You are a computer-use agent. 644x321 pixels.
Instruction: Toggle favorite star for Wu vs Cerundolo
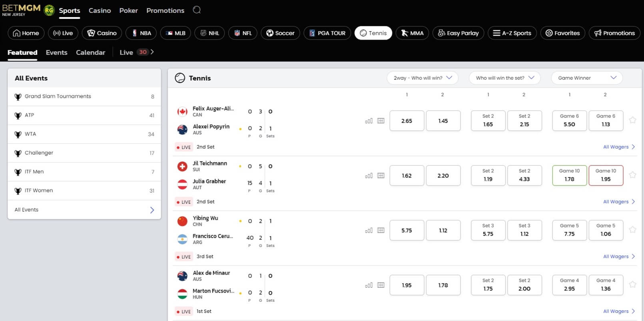click(632, 229)
